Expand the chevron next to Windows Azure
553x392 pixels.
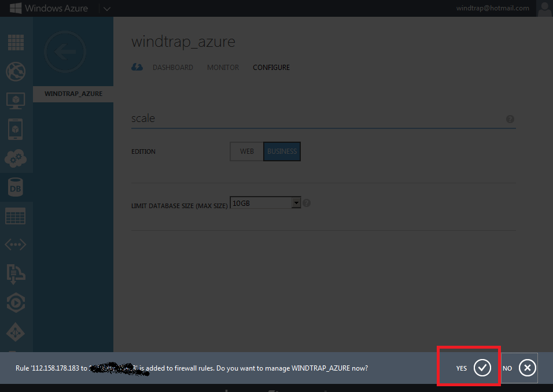(x=107, y=9)
